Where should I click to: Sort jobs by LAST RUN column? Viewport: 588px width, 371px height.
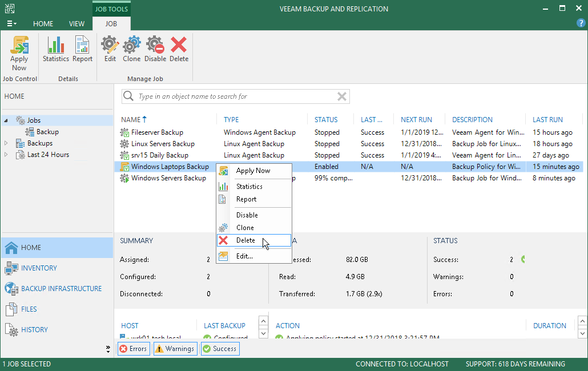click(547, 119)
